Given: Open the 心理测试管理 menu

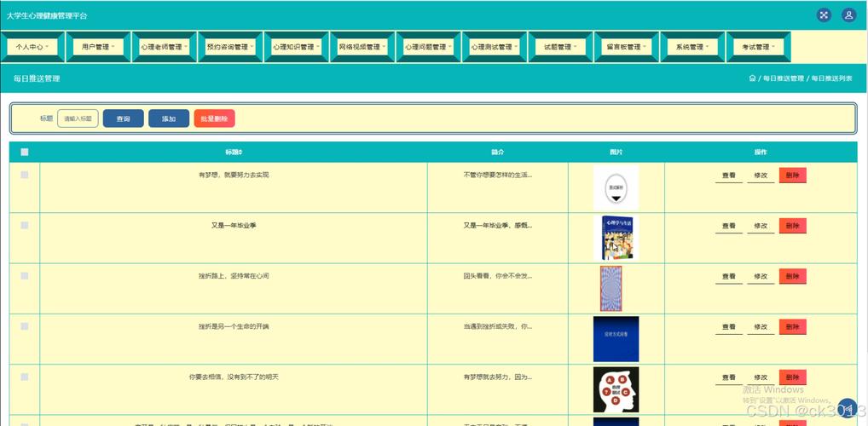Looking at the screenshot, I should [x=495, y=47].
